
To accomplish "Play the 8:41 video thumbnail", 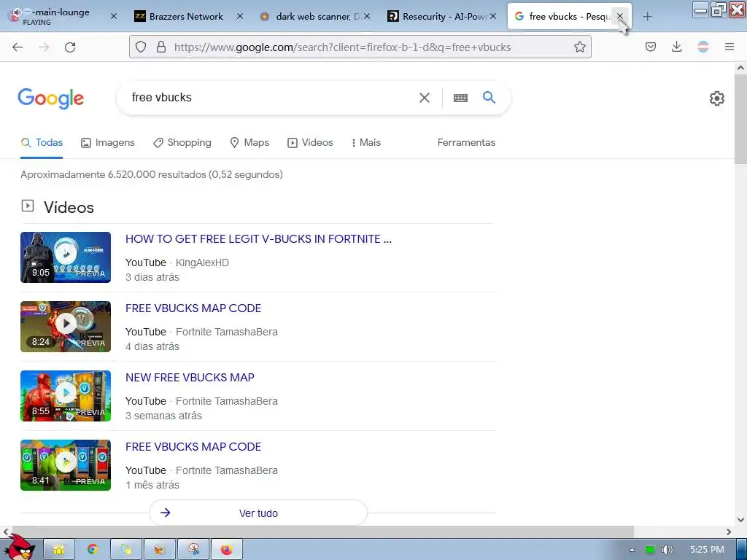I will [x=66, y=465].
